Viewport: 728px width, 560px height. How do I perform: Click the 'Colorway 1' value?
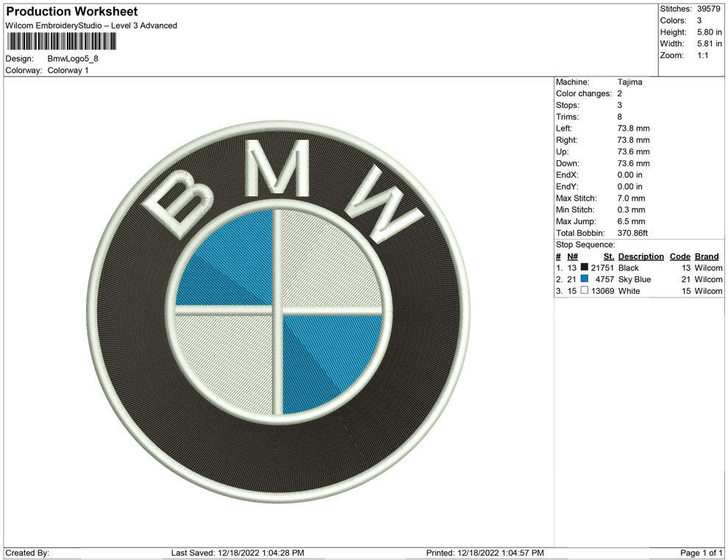point(68,71)
